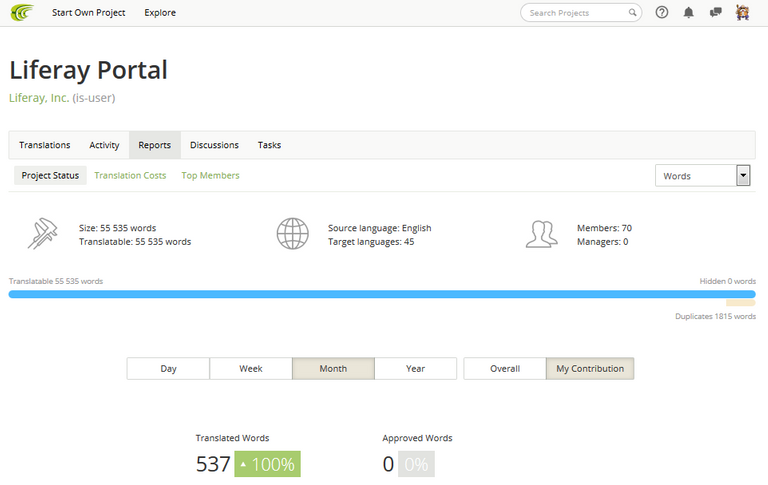Click the Liferay, Inc. owner link
The width and height of the screenshot is (768, 485).
tap(39, 98)
